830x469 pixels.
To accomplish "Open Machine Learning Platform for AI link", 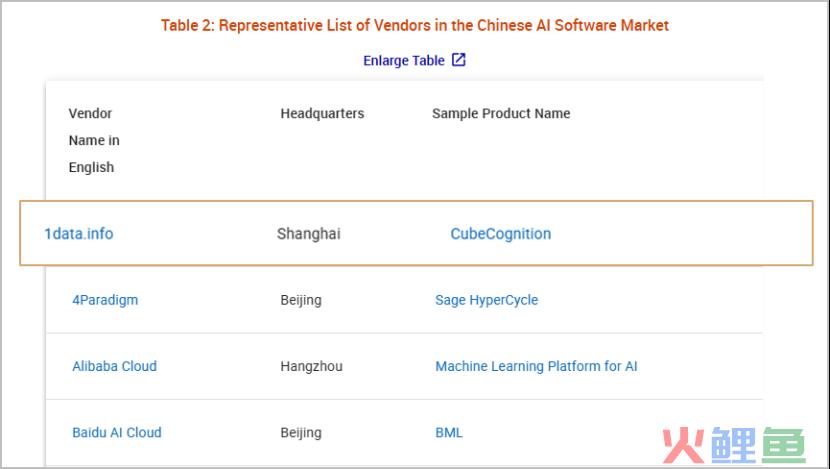I will pos(536,366).
